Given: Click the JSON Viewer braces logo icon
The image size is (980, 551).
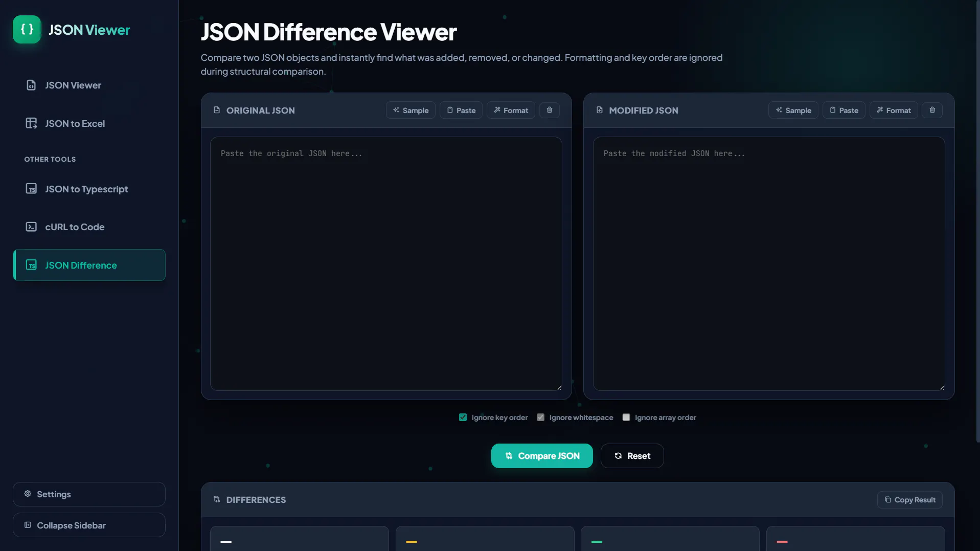Looking at the screenshot, I should 27,29.
